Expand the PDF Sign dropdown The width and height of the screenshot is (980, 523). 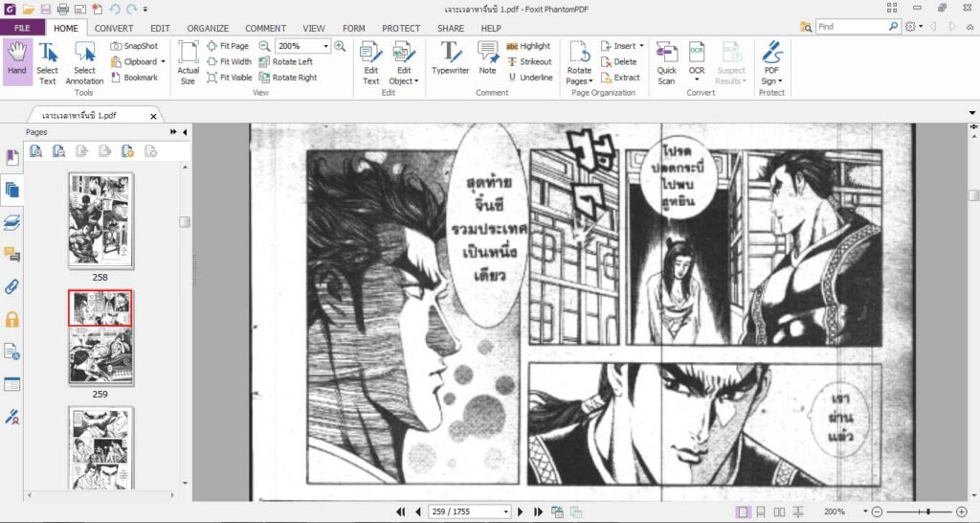click(779, 81)
